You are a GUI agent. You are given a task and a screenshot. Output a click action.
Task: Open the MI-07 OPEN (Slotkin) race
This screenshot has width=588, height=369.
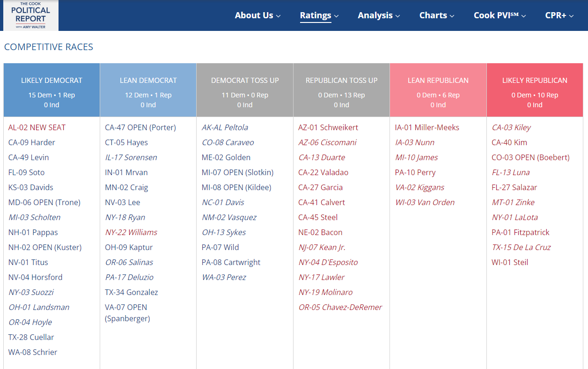click(x=238, y=172)
